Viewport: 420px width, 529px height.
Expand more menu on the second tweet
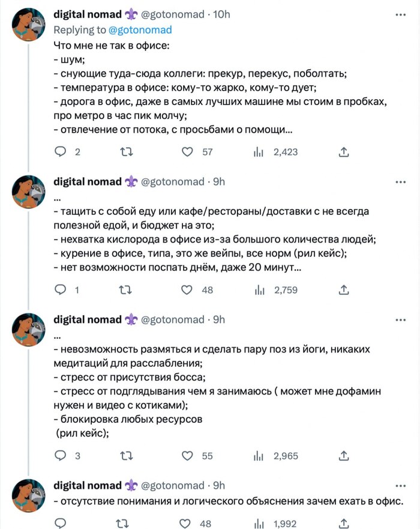coord(401,183)
